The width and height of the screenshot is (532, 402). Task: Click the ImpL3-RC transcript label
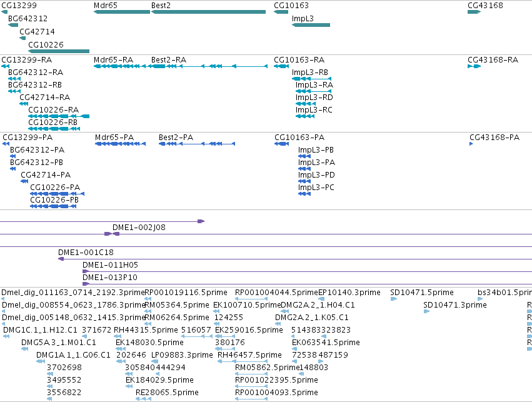click(x=314, y=110)
